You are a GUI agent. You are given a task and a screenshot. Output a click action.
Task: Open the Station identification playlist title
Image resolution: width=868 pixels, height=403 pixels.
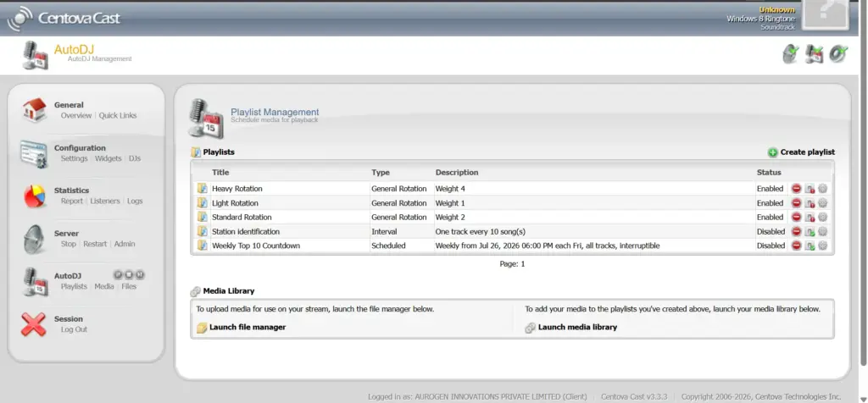pyautogui.click(x=246, y=232)
